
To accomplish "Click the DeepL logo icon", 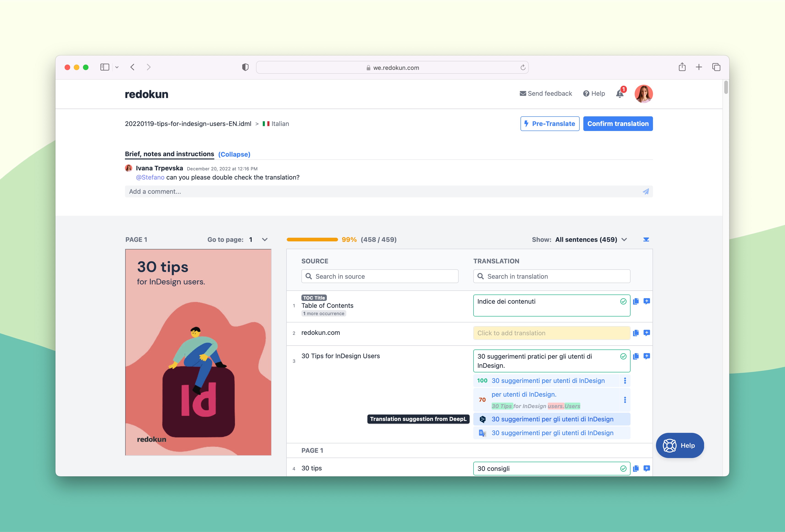I will [482, 419].
